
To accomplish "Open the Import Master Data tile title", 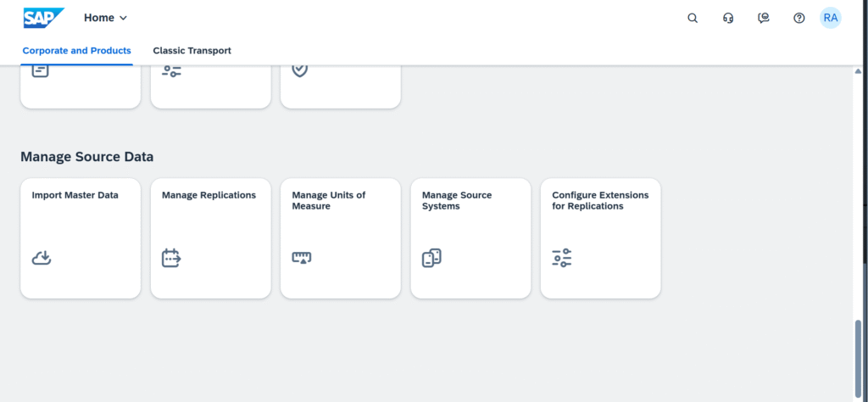I will (x=75, y=195).
